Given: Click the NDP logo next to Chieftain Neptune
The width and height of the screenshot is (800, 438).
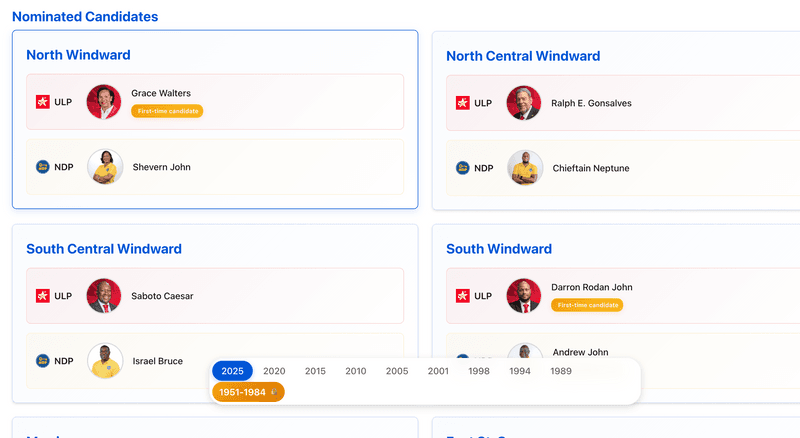Looking at the screenshot, I should coord(463,168).
